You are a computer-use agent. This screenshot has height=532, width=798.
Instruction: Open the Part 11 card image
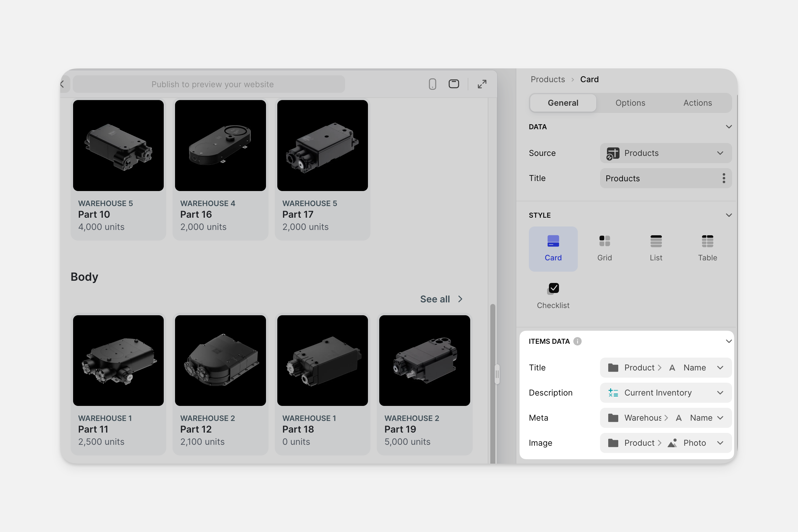click(x=118, y=361)
